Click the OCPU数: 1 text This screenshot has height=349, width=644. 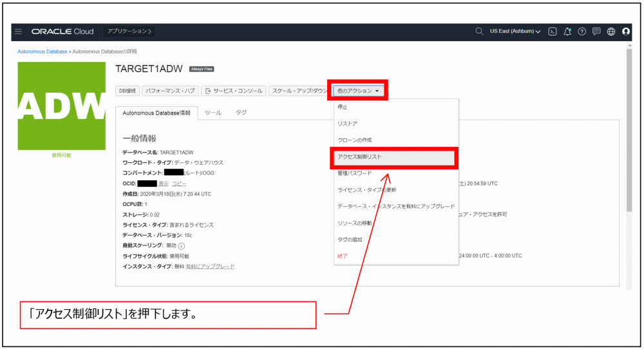point(135,205)
